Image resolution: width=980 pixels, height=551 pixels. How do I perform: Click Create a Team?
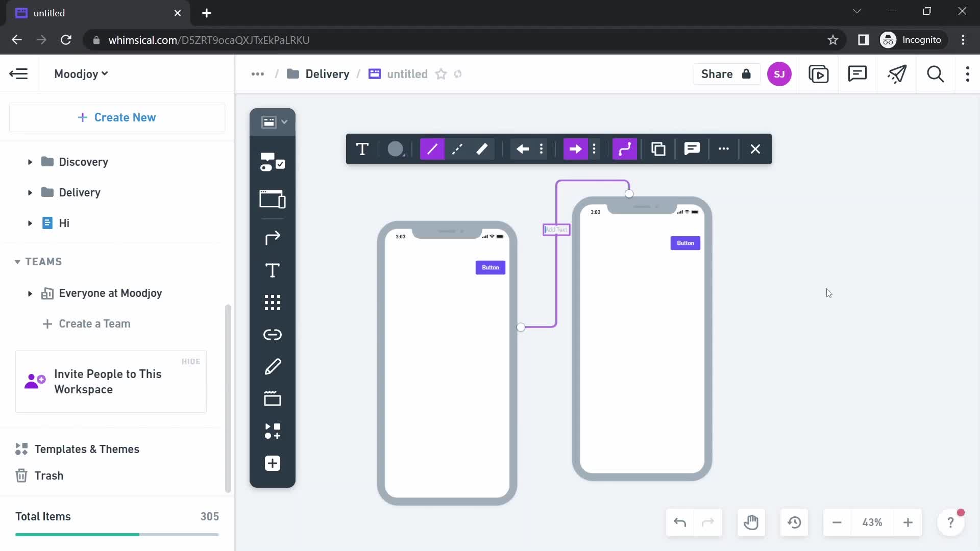click(86, 324)
